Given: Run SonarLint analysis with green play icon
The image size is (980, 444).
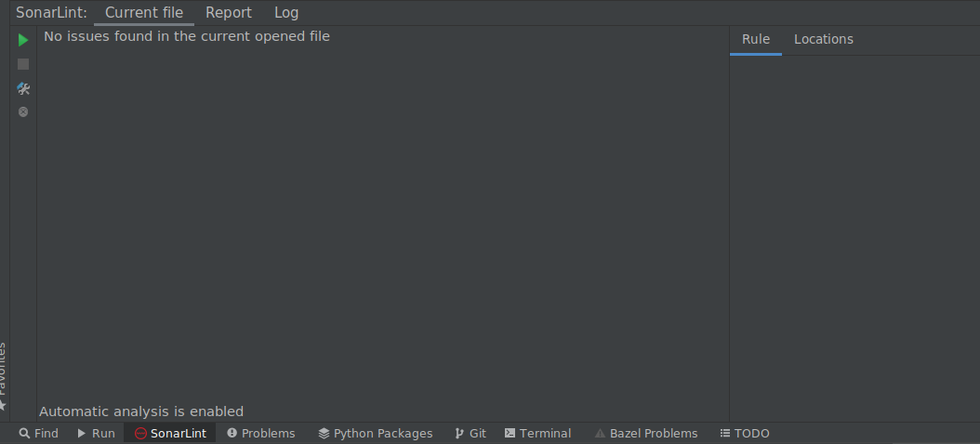Looking at the screenshot, I should click(x=23, y=41).
